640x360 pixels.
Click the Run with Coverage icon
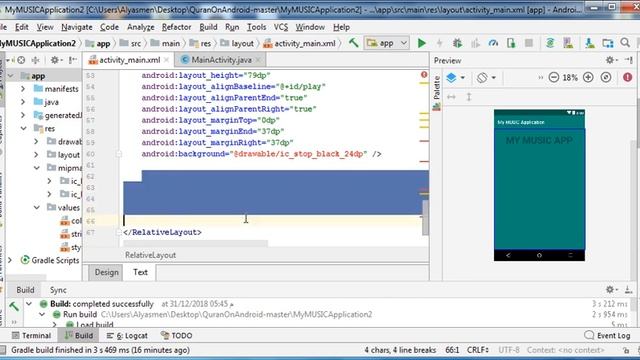(x=475, y=43)
